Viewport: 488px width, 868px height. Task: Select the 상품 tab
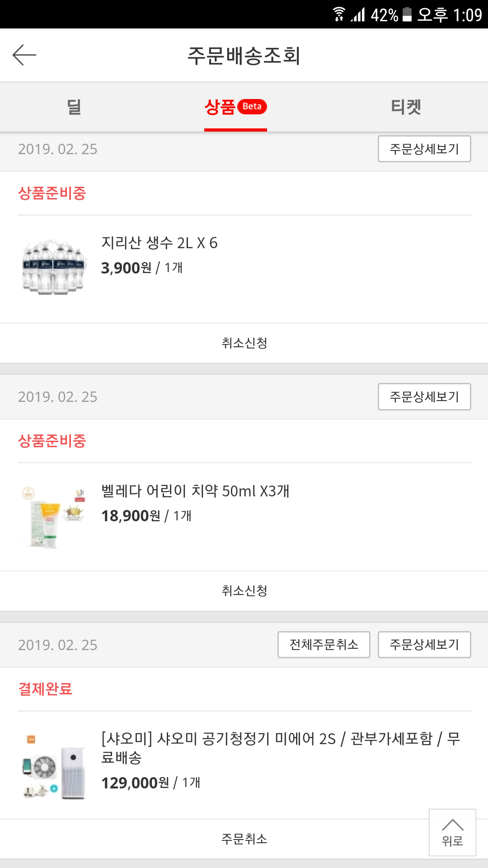[220, 107]
